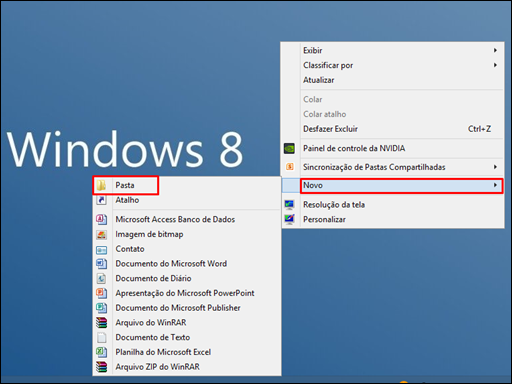Expand the Classificar por submenu arrow
The image size is (512, 384).
495,65
